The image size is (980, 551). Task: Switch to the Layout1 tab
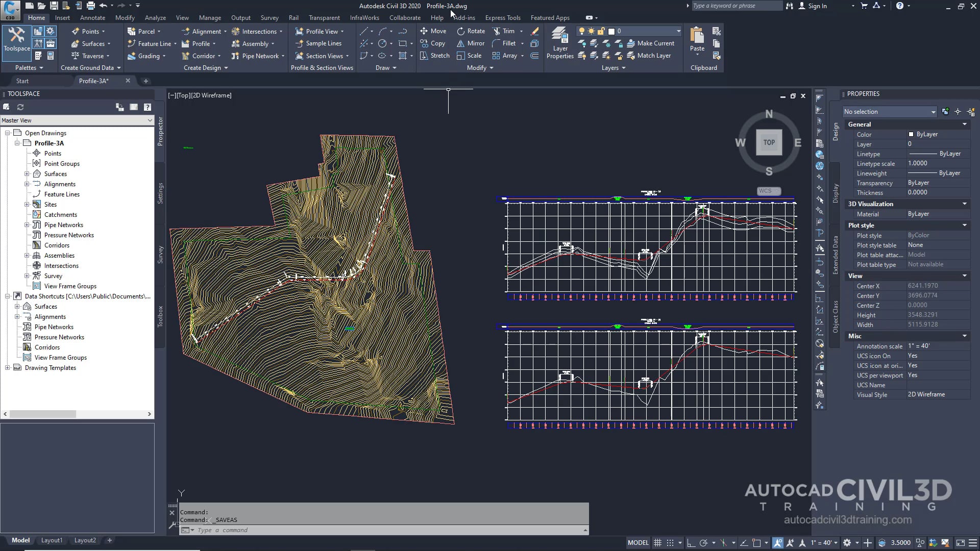pos(52,540)
